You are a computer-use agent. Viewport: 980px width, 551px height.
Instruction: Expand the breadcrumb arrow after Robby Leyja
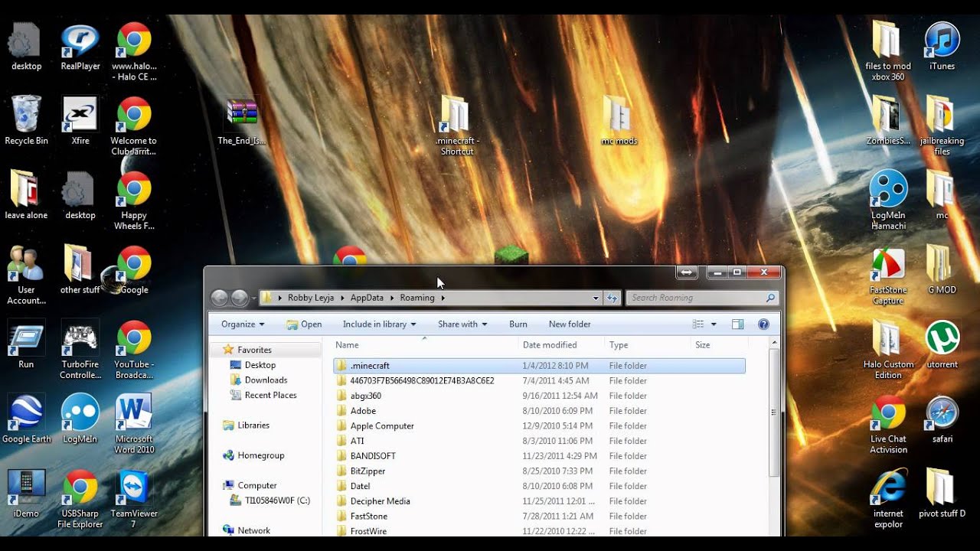click(342, 298)
